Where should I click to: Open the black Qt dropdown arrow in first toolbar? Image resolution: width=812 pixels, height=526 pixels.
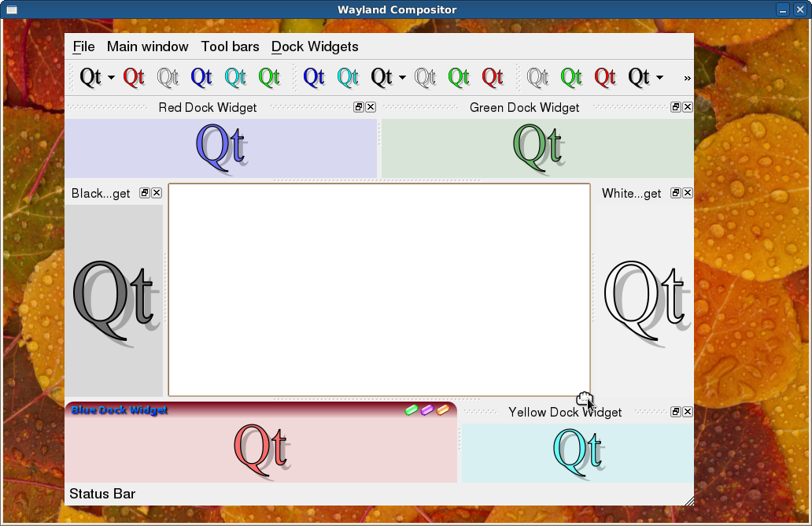point(112,78)
